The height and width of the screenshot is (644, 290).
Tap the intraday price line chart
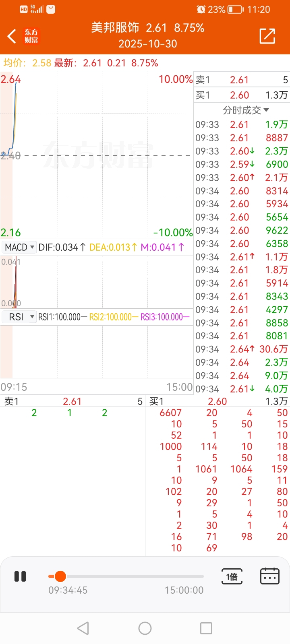pyautogui.click(x=97, y=155)
